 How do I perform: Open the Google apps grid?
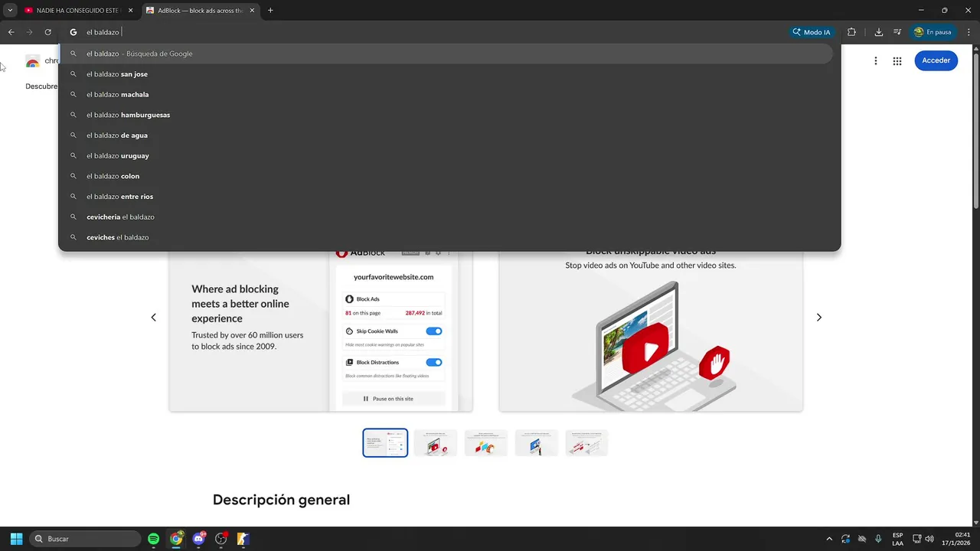(x=897, y=60)
